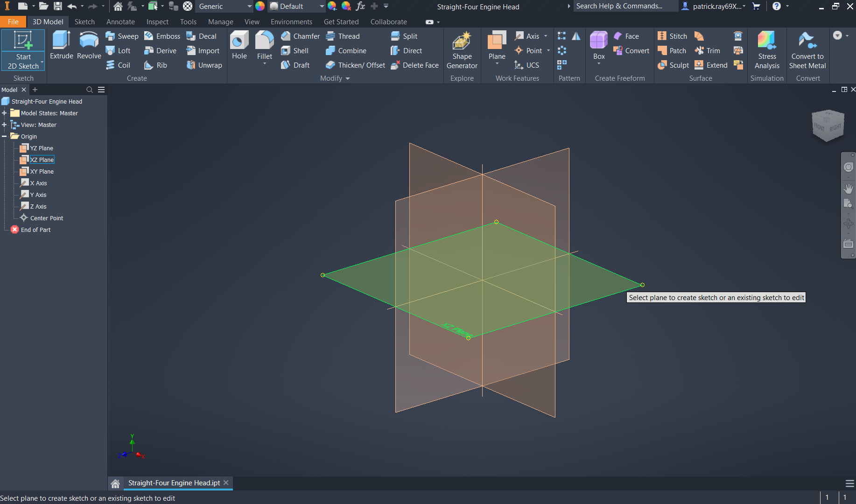Click the Extrude tool icon
This screenshot has width=856, height=504.
[x=61, y=41]
